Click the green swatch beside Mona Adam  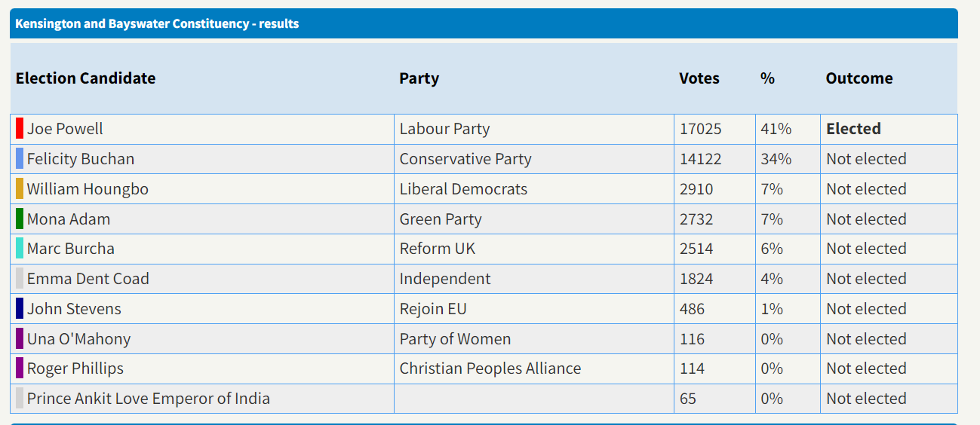click(20, 219)
